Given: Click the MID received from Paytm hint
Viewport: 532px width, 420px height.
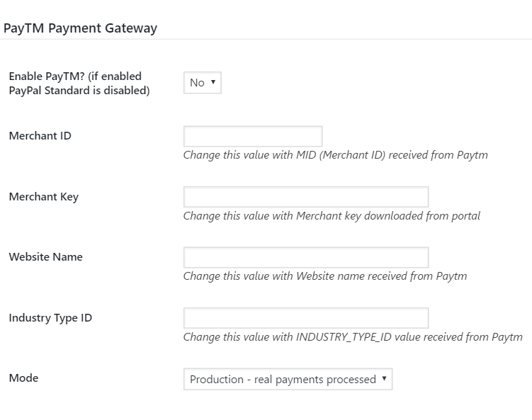Looking at the screenshot, I should coord(335,155).
